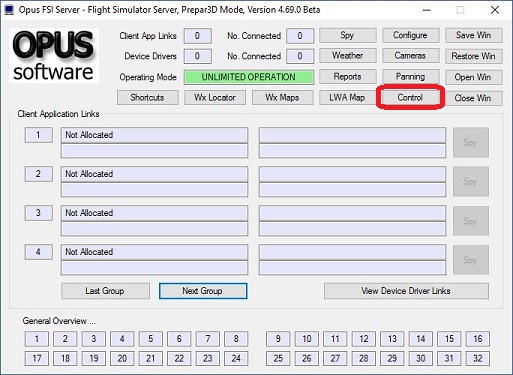Click link number 1 box

click(39, 135)
